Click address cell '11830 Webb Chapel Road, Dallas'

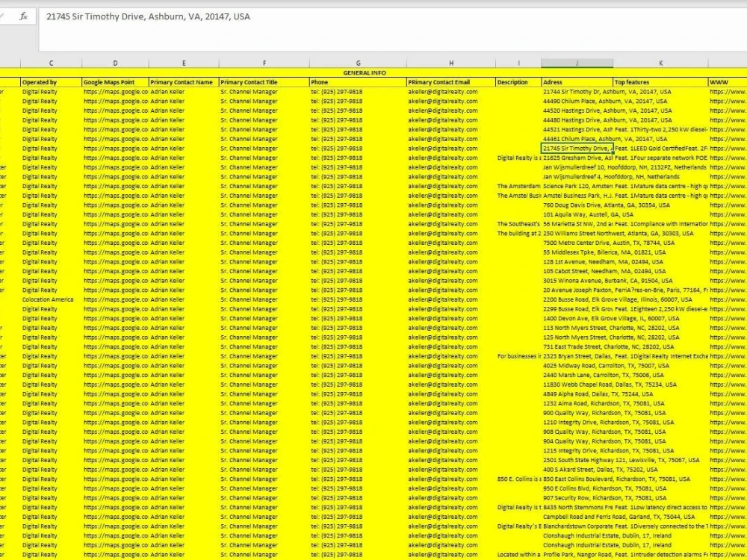point(577,385)
